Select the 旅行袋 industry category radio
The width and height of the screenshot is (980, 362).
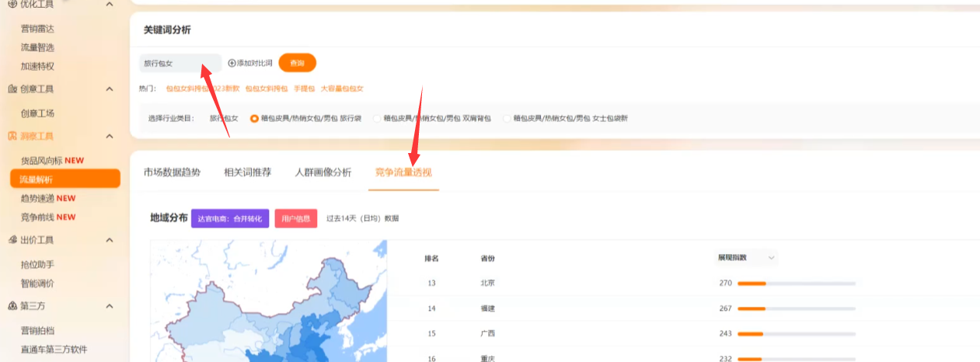[x=254, y=119]
